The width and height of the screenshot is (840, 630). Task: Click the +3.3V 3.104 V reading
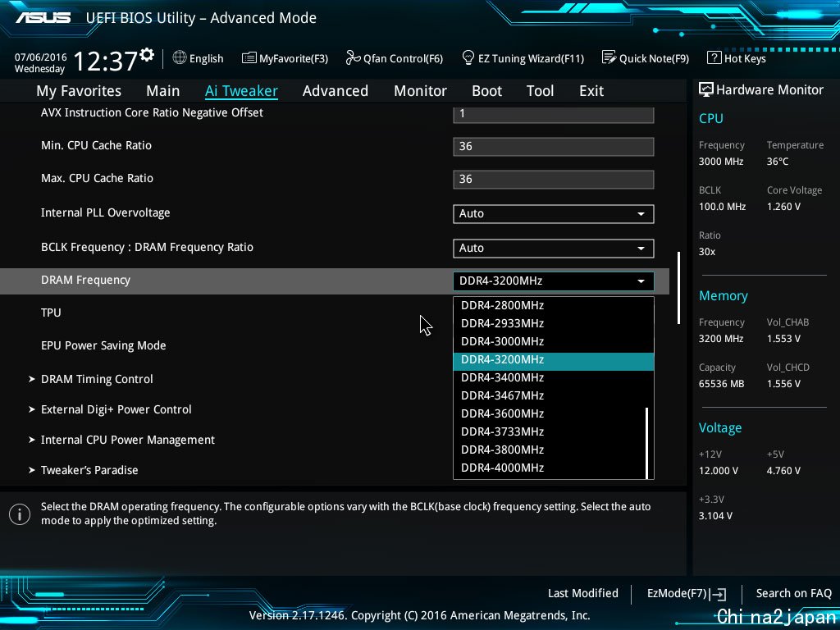(x=715, y=516)
